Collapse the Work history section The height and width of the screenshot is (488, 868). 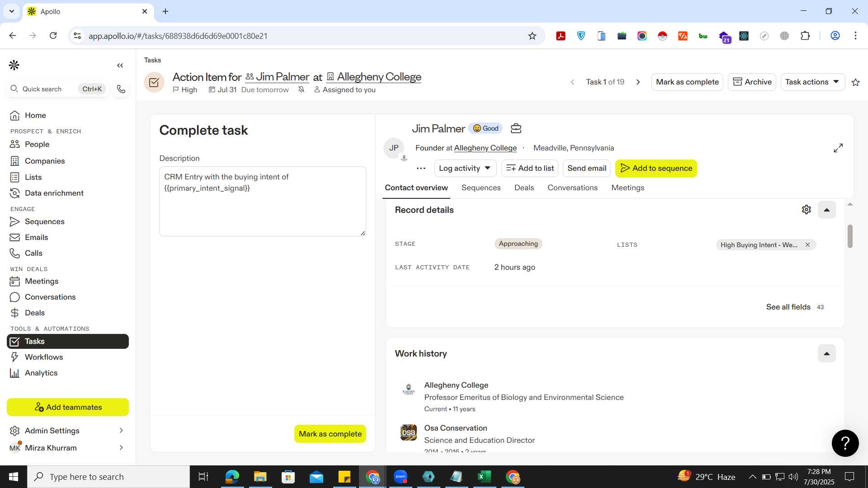tap(826, 353)
